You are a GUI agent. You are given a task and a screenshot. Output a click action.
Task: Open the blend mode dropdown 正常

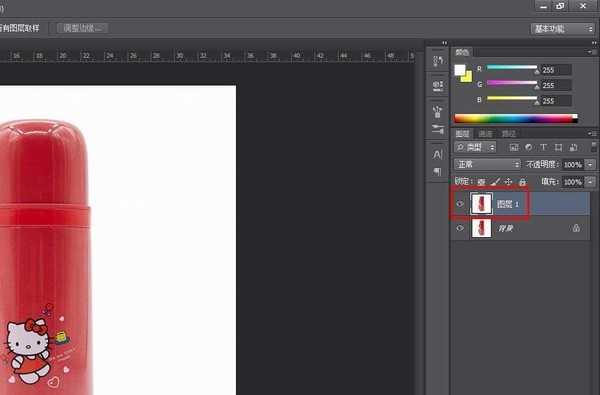(x=488, y=165)
